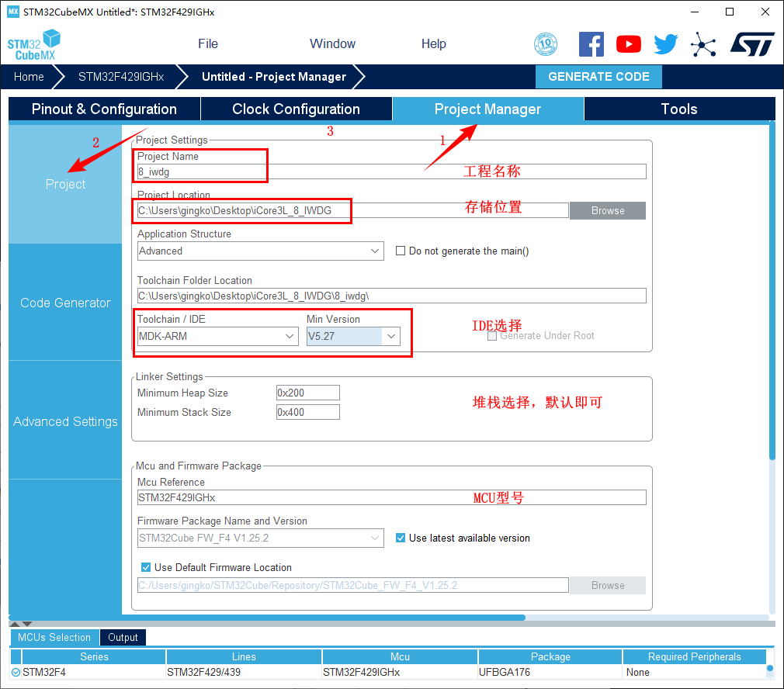Click the STM32CubeMX logo icon
784x689 pixels.
[34, 44]
